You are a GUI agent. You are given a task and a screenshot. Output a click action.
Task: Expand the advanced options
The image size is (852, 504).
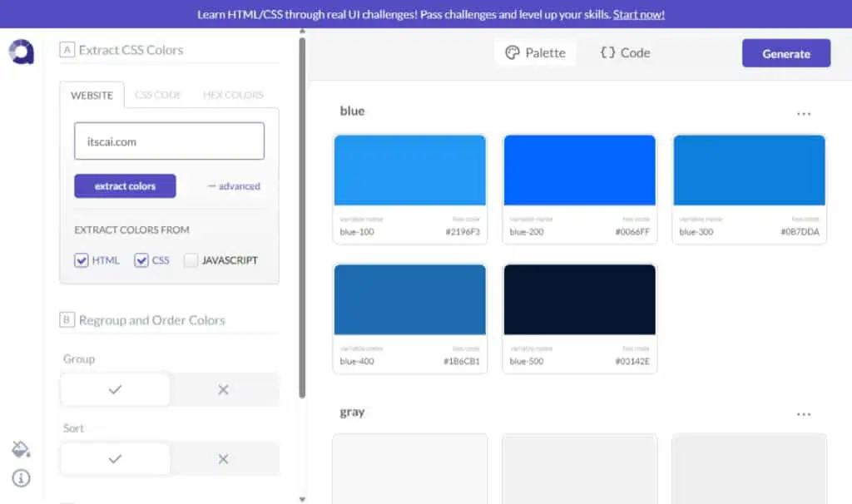[234, 186]
